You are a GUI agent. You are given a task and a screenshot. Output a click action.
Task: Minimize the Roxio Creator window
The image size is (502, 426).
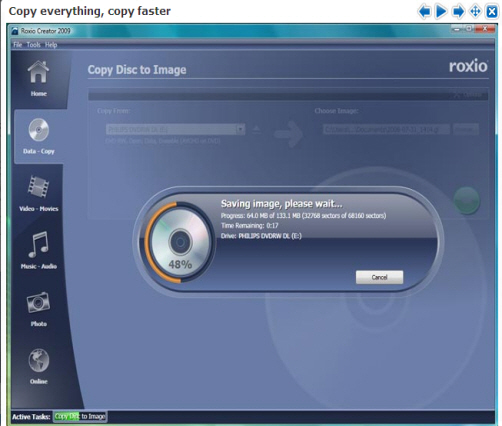[457, 29]
